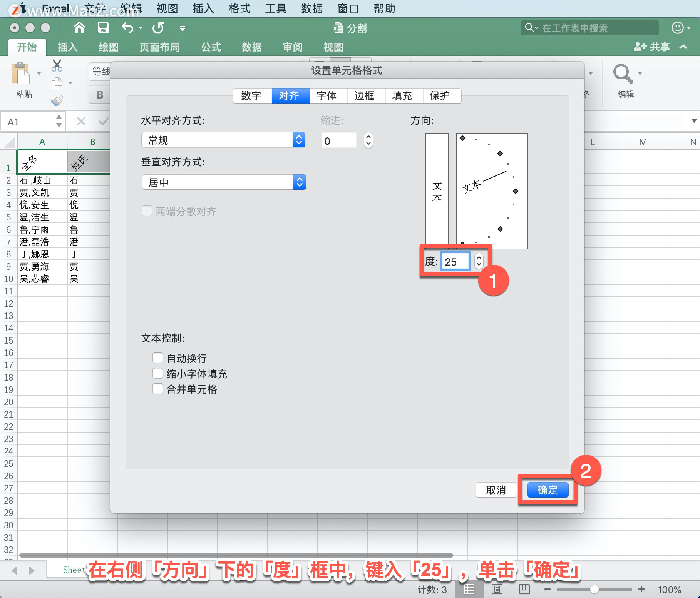The width and height of the screenshot is (700, 598).
Task: Open the 格式 menu in menu bar
Action: point(239,8)
